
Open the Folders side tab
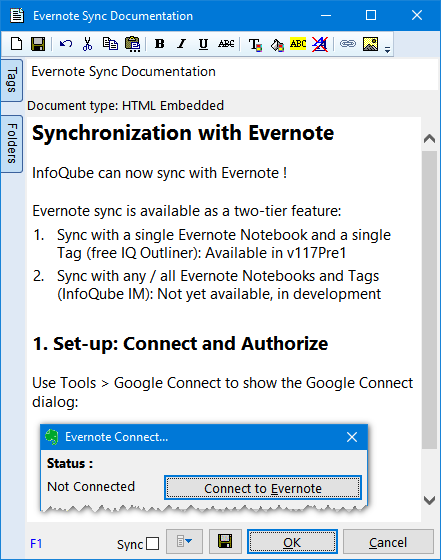click(12, 144)
